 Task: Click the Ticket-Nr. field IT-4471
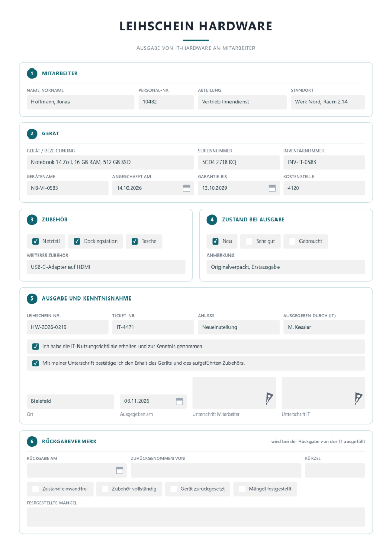click(x=153, y=328)
